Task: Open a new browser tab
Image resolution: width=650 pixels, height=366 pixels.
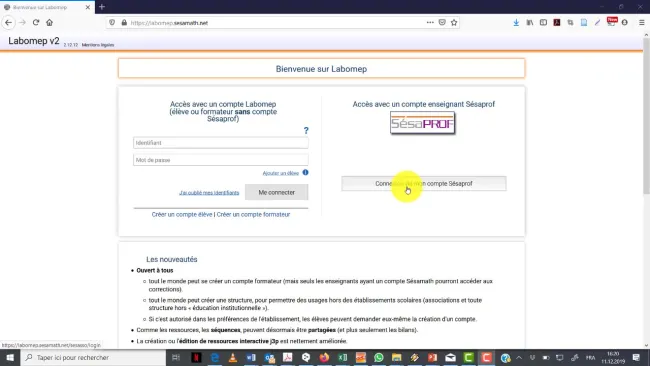Action: click(102, 7)
